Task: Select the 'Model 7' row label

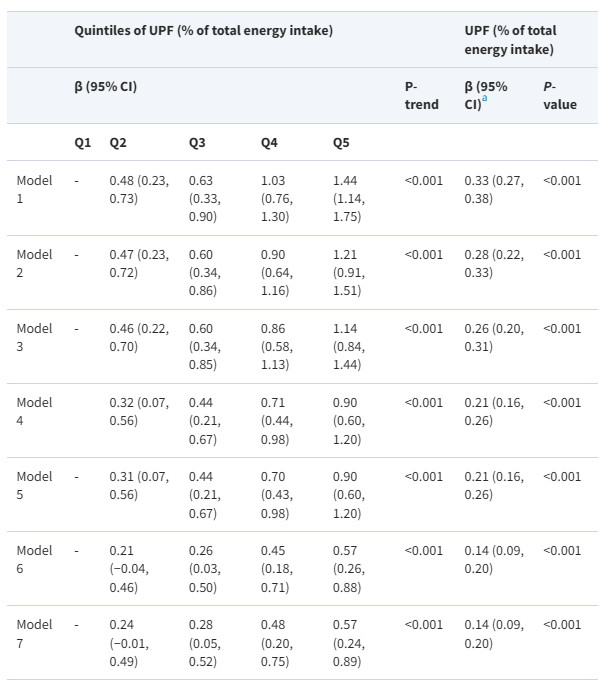Action: click(34, 634)
